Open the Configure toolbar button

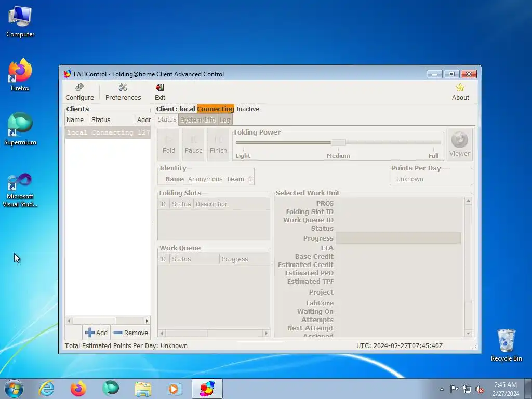tap(79, 92)
